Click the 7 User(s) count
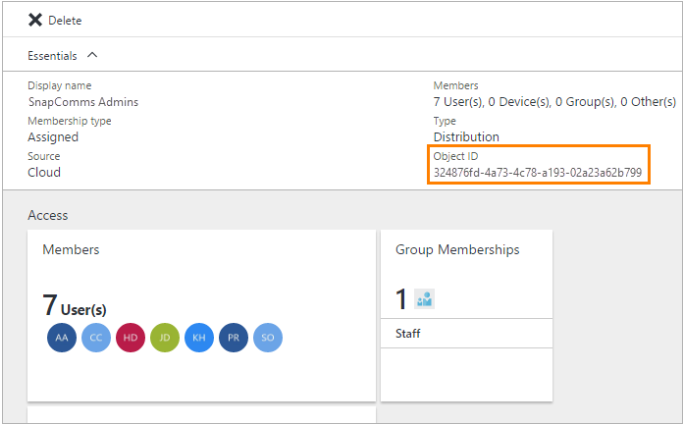This screenshot has height=426, width=685. [x=74, y=305]
